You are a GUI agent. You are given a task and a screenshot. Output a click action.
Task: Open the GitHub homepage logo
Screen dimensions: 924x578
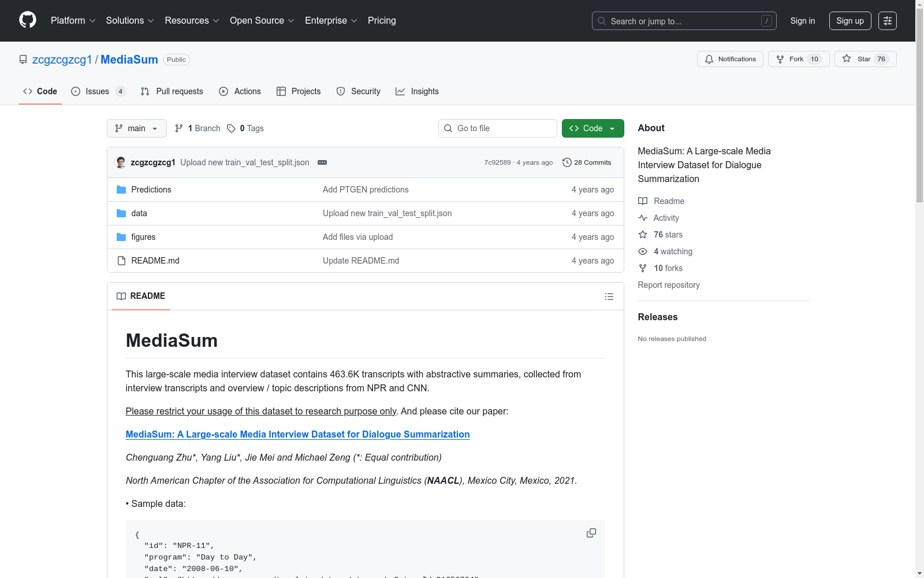coord(28,20)
